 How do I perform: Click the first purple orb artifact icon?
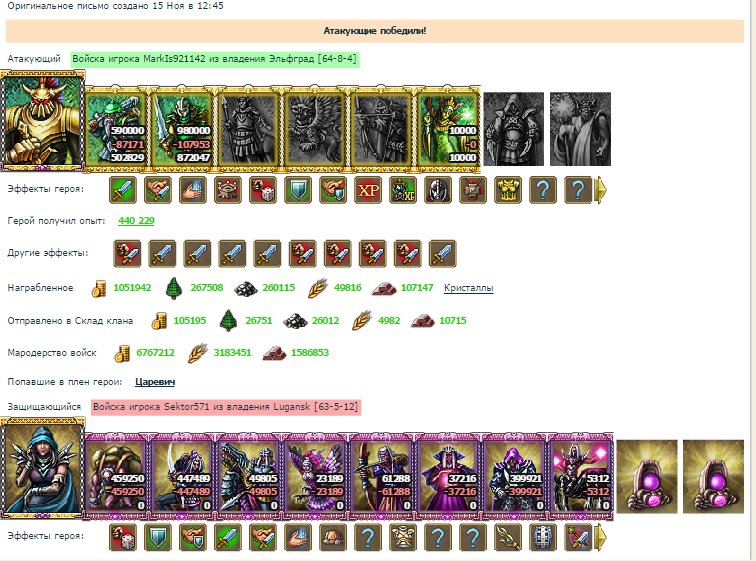coord(647,477)
